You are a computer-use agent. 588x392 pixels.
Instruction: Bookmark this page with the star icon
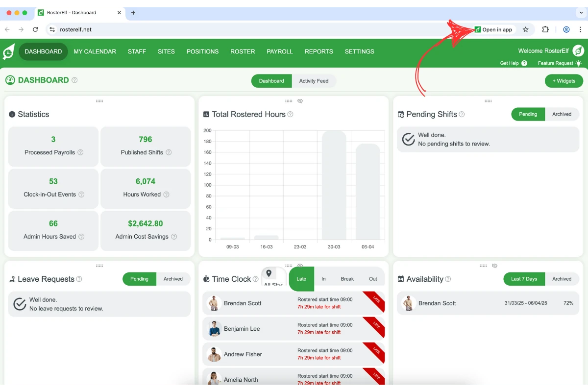tap(526, 29)
